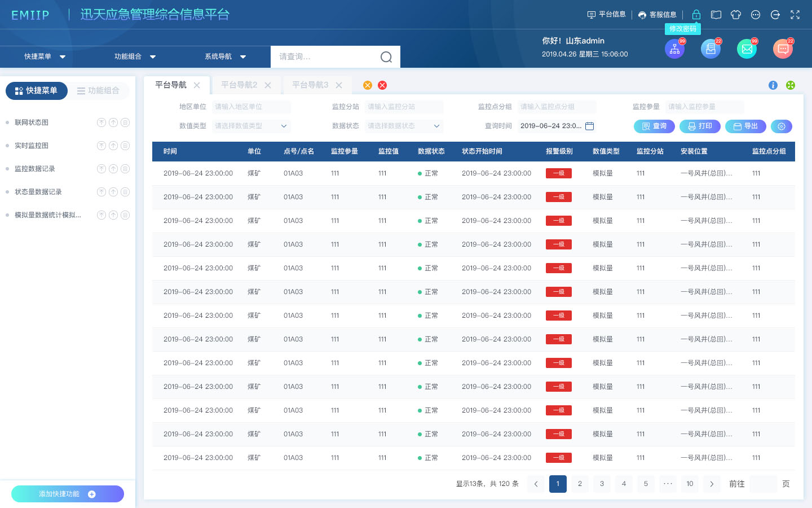
Task: Open the settings gear button beside 导出
Action: tap(782, 126)
